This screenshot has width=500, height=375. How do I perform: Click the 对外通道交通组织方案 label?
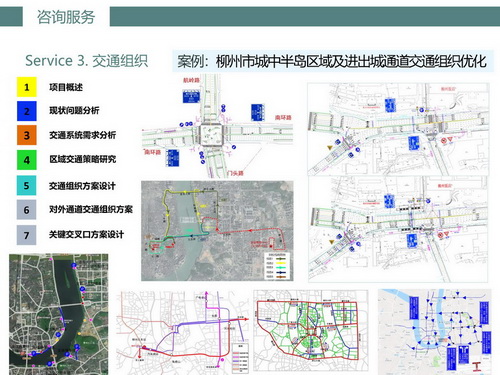pos(91,209)
